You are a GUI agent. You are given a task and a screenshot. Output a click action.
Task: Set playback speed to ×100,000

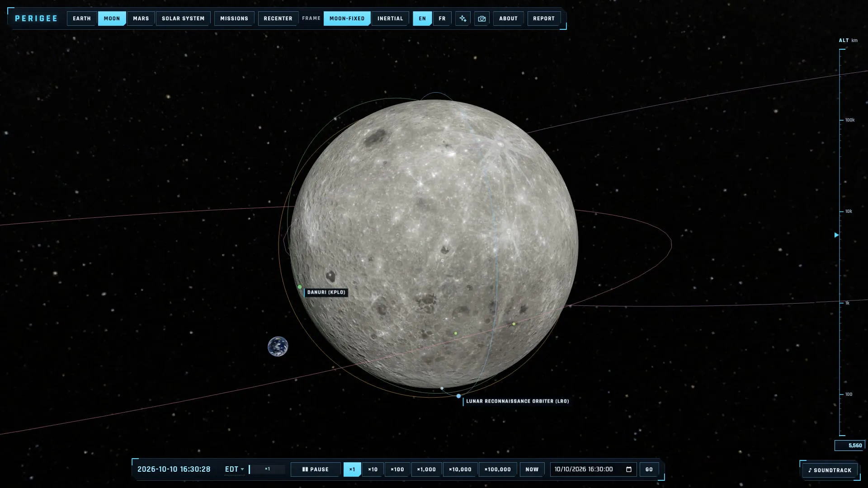point(498,469)
